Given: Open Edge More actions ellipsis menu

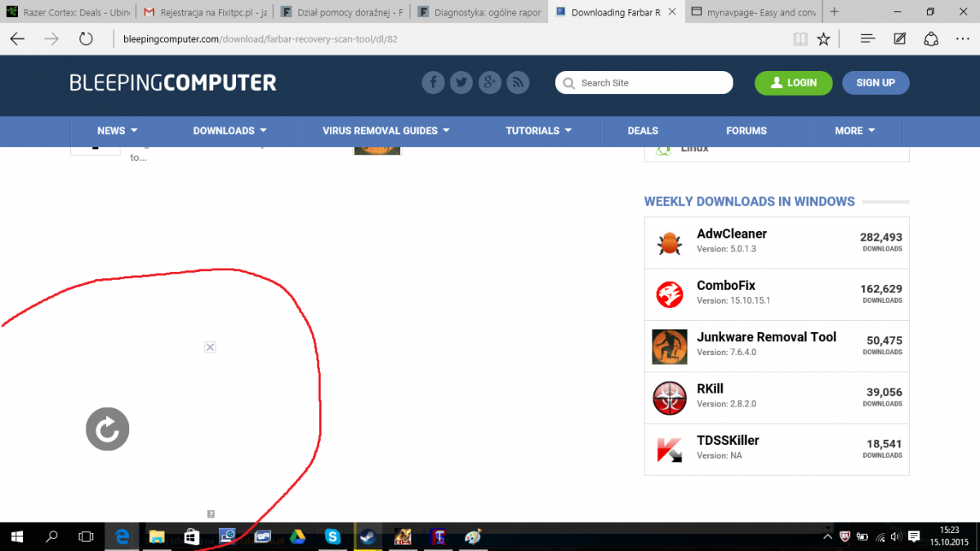Looking at the screenshot, I should [961, 39].
